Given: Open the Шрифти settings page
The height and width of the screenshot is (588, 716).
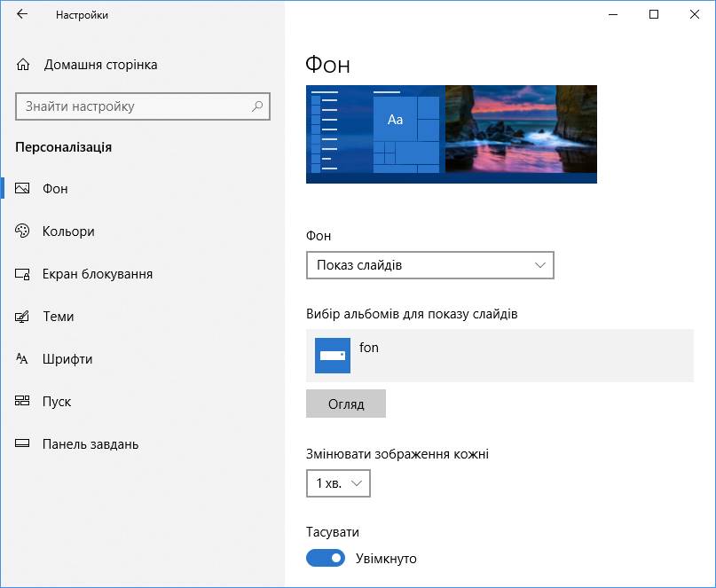Looking at the screenshot, I should (67, 359).
